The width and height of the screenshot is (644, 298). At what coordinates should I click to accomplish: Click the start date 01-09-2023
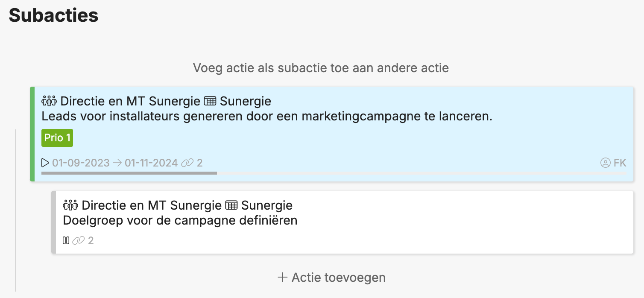coord(81,163)
